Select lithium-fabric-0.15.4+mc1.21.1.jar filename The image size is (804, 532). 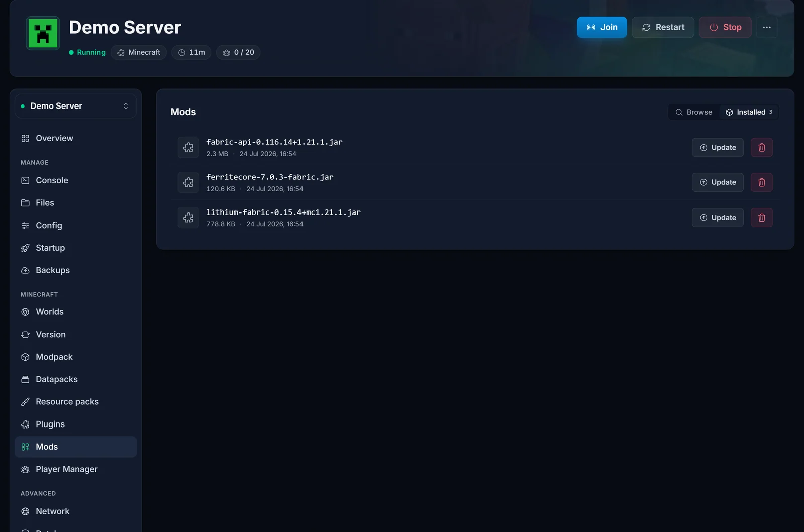tap(283, 212)
